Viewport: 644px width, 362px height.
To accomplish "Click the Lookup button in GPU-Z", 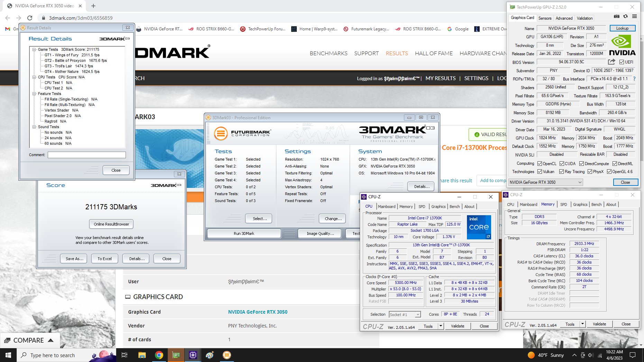I will (622, 28).
